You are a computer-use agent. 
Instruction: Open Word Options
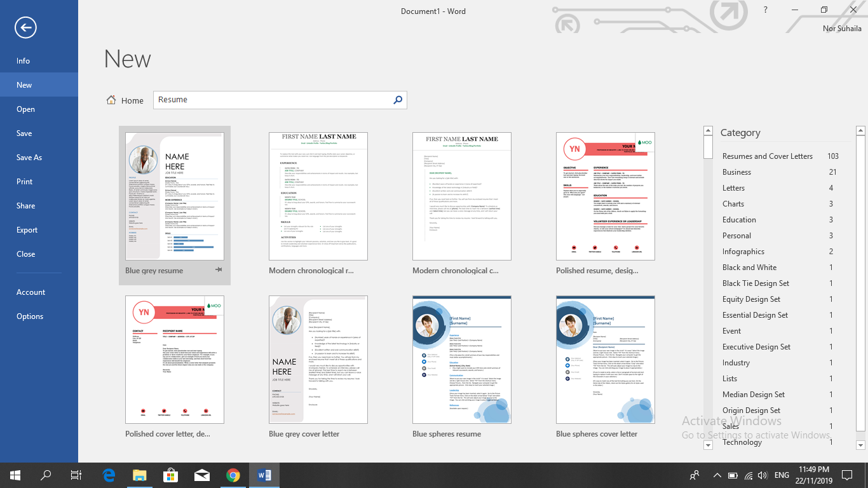tap(39, 316)
